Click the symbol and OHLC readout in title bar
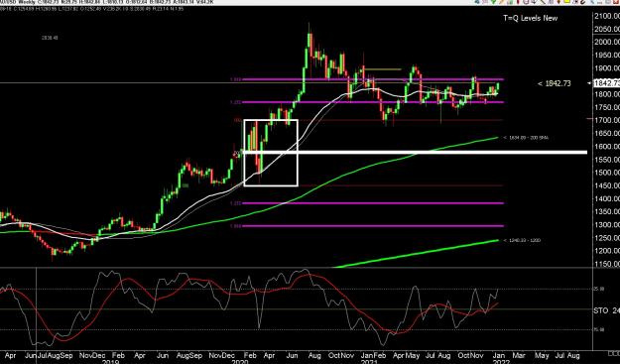This screenshot has height=364, width=620. [x=107, y=2]
